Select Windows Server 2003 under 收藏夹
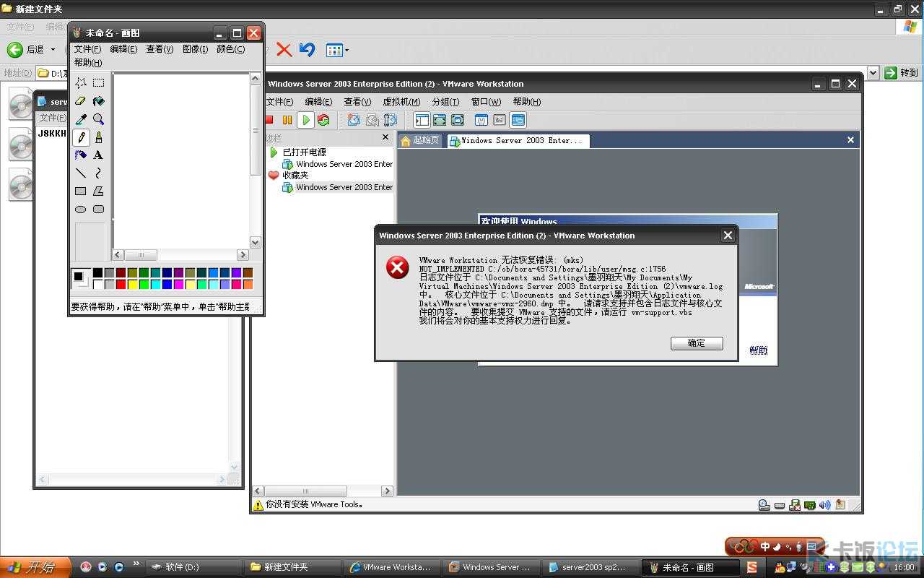924x578 pixels. pos(338,187)
